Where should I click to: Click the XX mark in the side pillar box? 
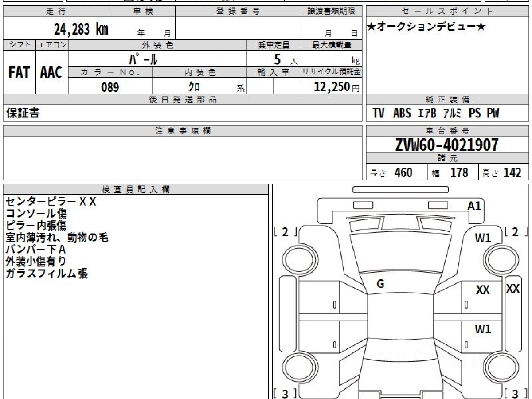coord(513,289)
